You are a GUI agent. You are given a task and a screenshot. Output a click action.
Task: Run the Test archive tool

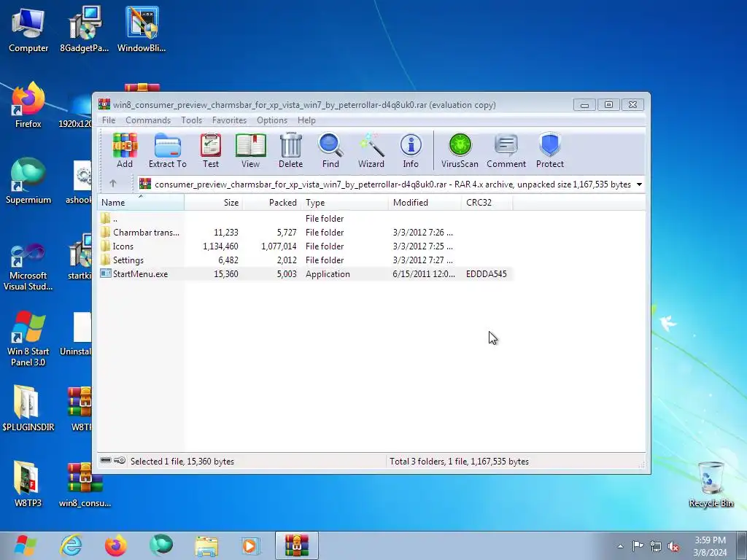211,150
